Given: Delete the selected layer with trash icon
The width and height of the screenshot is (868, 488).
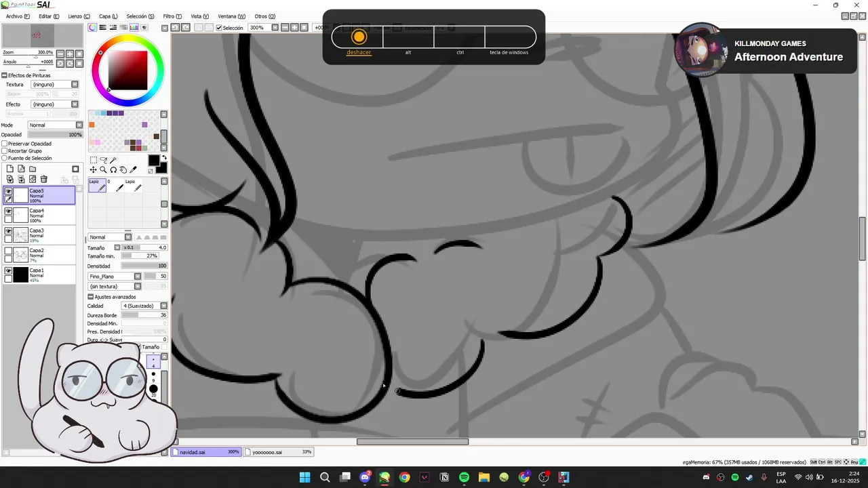Looking at the screenshot, I should coord(44,179).
